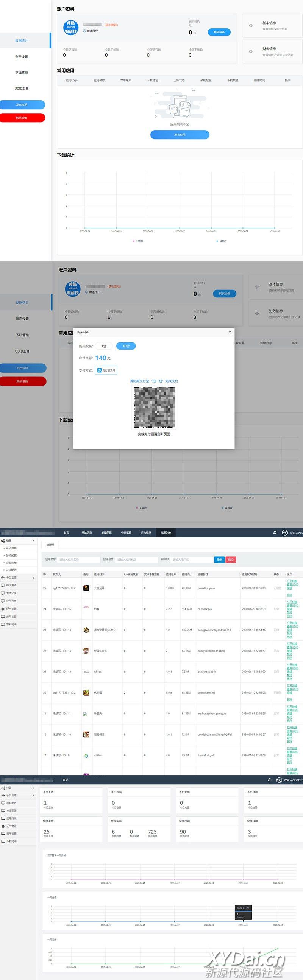Image resolution: width=303 pixels, height=980 pixels.
Task: Click 战神登录器(DEMO) app icon in row 23
Action: [x=86, y=630]
